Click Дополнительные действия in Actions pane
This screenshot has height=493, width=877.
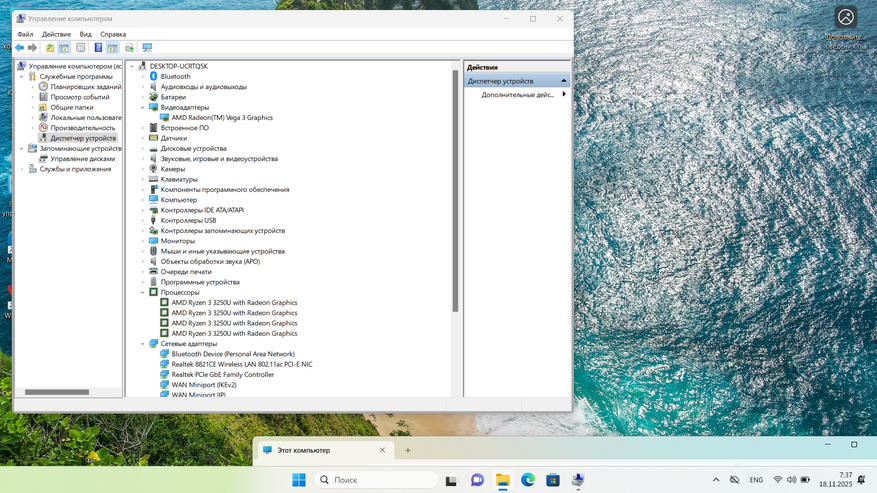(517, 95)
